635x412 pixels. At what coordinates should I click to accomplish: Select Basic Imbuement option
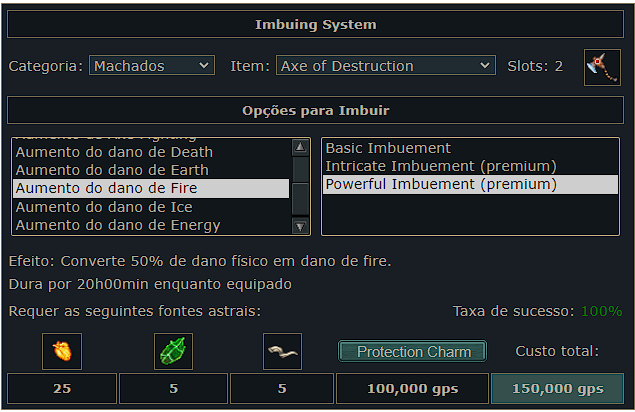pyautogui.click(x=389, y=148)
